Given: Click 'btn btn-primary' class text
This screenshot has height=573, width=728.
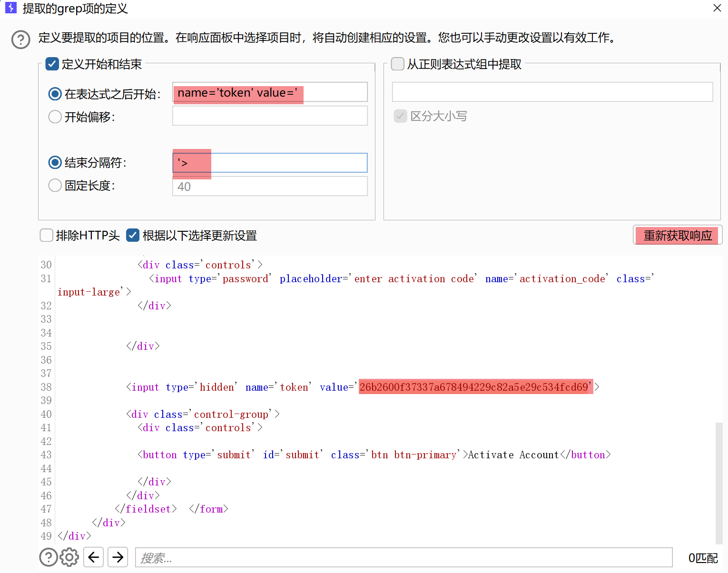Looking at the screenshot, I should [x=414, y=454].
